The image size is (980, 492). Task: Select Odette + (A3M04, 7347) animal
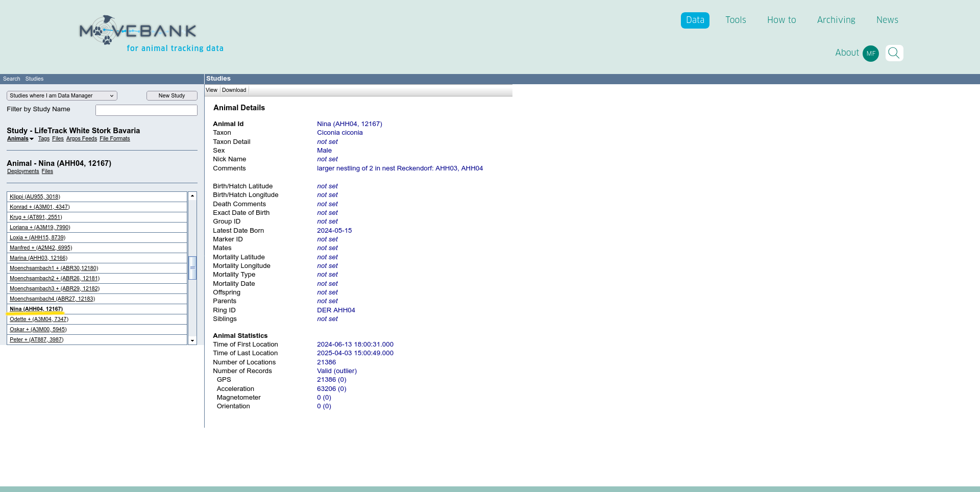tap(39, 319)
